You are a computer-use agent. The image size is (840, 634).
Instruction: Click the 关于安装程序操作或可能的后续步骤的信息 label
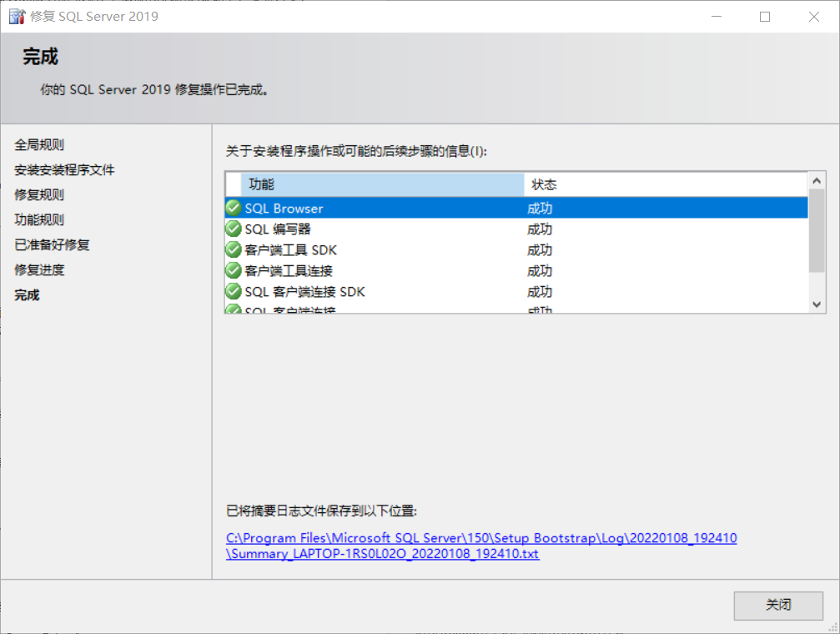pos(356,151)
